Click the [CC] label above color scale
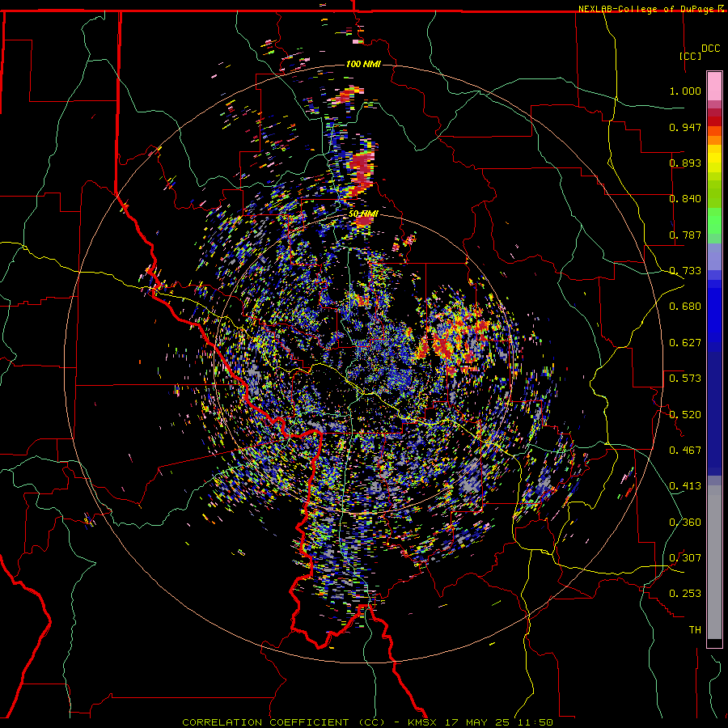This screenshot has height=728, width=728. [690, 56]
